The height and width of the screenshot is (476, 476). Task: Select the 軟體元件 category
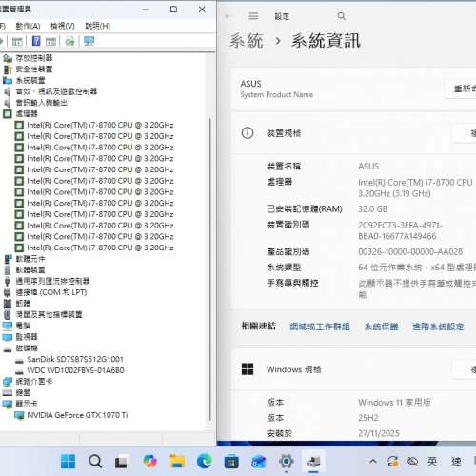point(30,259)
